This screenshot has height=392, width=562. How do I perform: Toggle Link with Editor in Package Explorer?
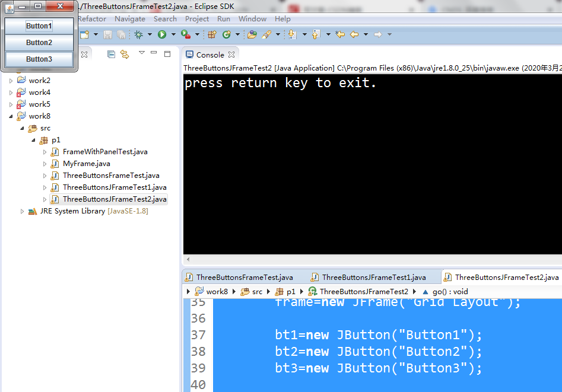click(x=123, y=54)
